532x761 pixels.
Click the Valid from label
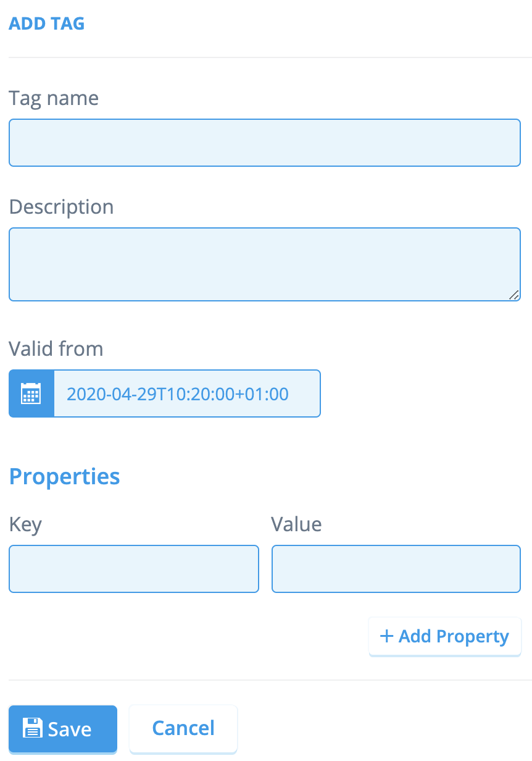click(x=56, y=349)
